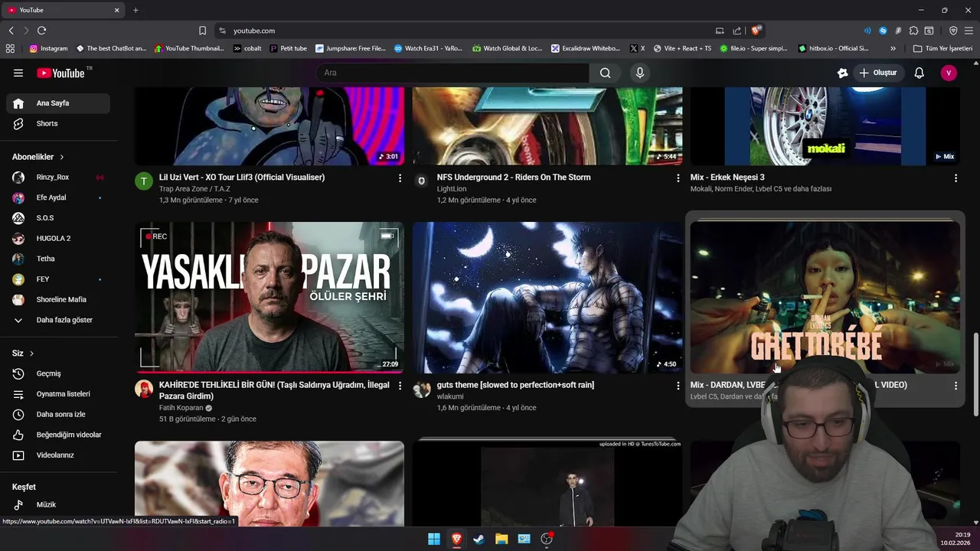The height and width of the screenshot is (551, 980).
Task: Open Geçmiş history in sidebar
Action: (57, 373)
